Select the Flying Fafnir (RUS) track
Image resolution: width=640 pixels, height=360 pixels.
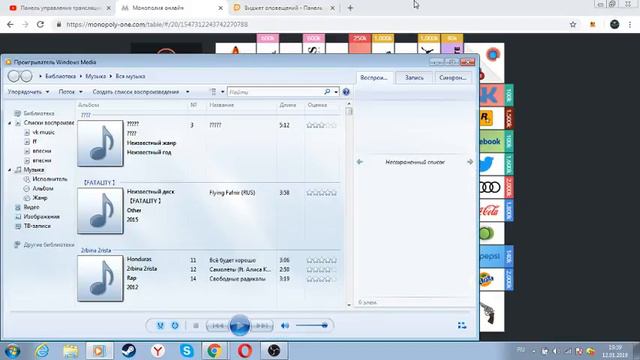pos(232,193)
